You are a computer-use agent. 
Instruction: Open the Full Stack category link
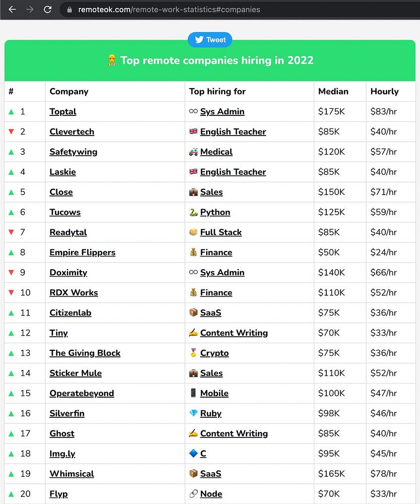[x=221, y=232]
